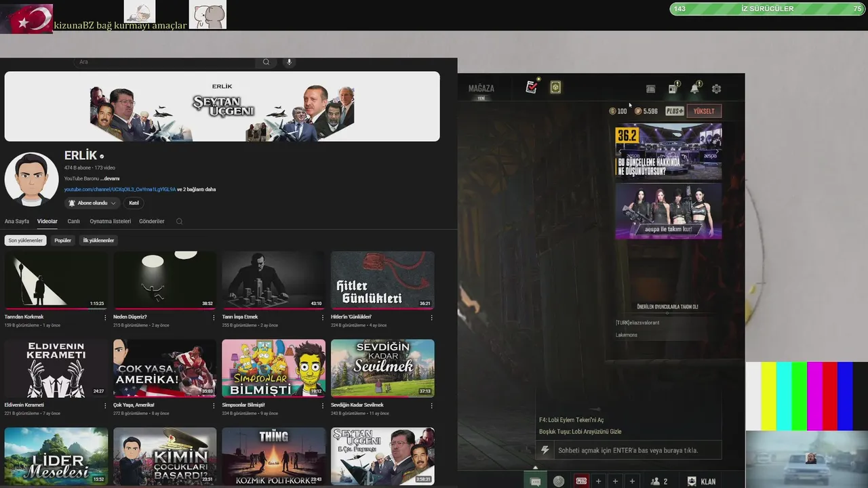
Task: Open the green pass book icon
Action: coord(555,87)
